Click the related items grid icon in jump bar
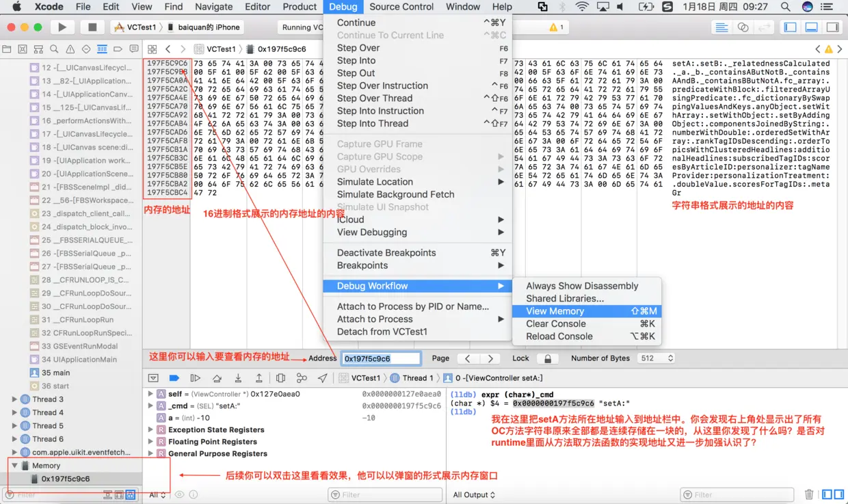848x504 pixels. (x=152, y=49)
